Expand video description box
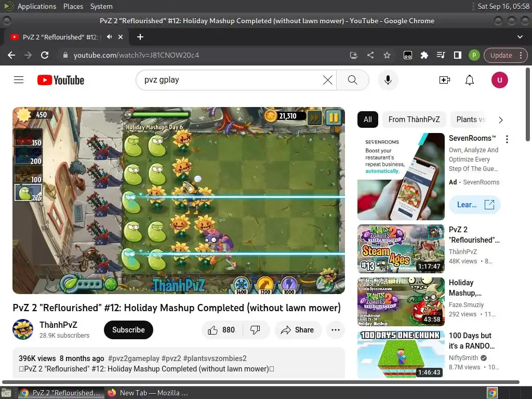The height and width of the screenshot is (399, 532). (x=179, y=363)
